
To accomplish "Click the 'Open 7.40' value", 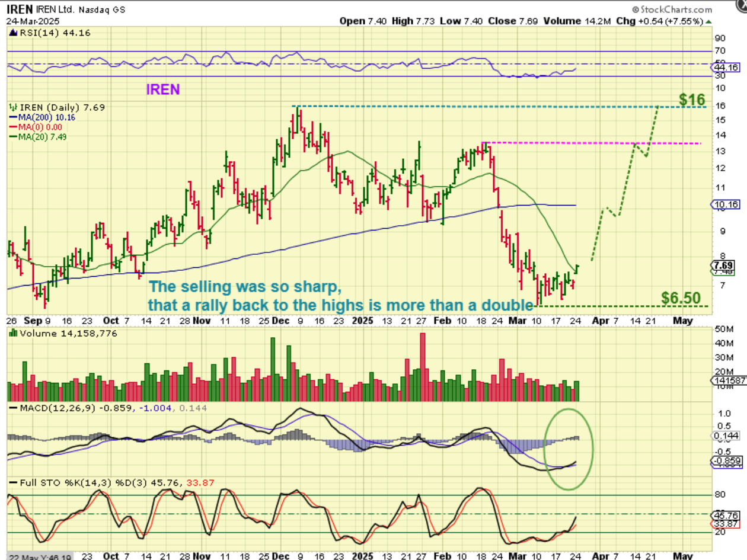I will tap(363, 21).
